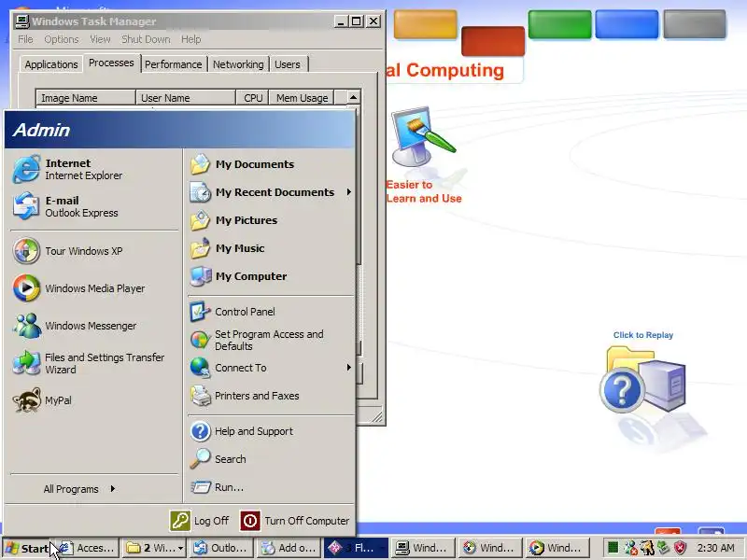Click the orange tour category button

click(426, 24)
